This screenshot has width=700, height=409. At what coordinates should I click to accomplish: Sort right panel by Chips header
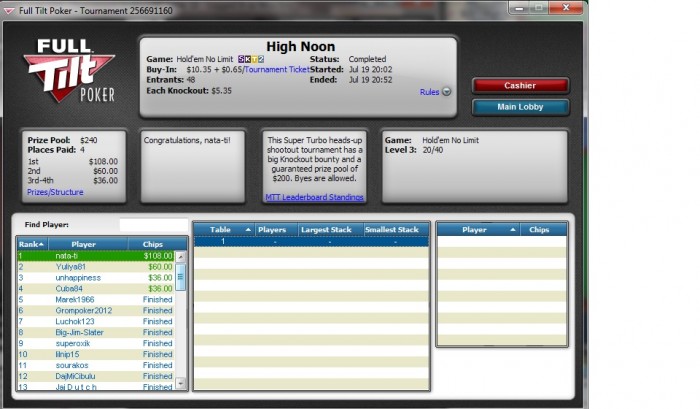click(543, 230)
